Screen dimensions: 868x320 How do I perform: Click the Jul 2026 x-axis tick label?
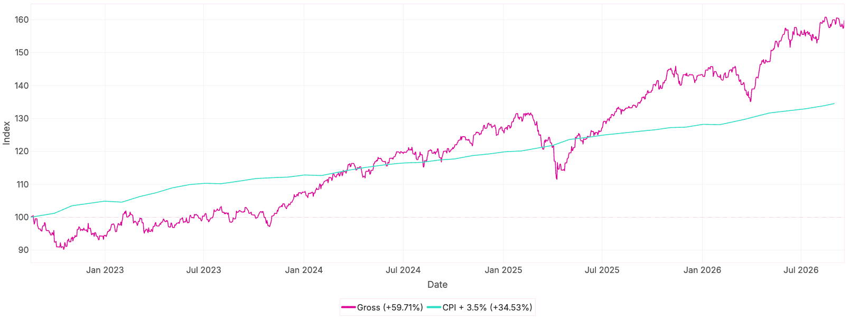tap(801, 270)
